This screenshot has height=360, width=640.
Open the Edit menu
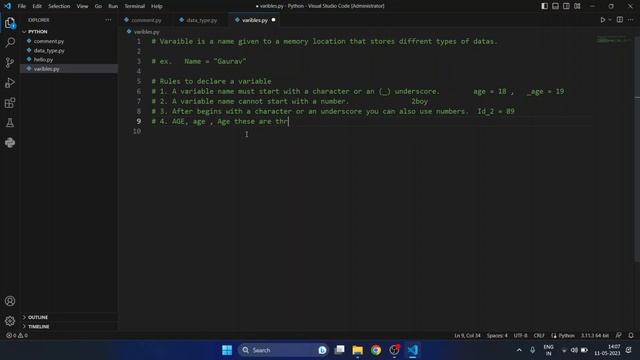(37, 6)
